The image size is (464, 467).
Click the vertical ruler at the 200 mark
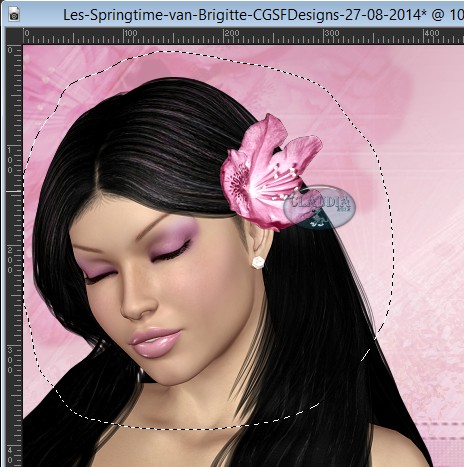[10, 260]
